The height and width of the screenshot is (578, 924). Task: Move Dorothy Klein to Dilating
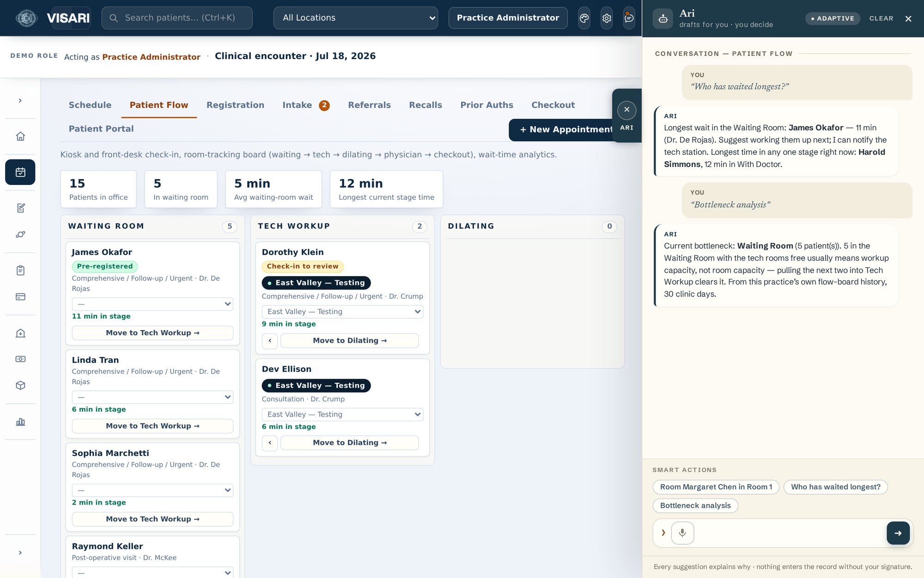pyautogui.click(x=350, y=341)
